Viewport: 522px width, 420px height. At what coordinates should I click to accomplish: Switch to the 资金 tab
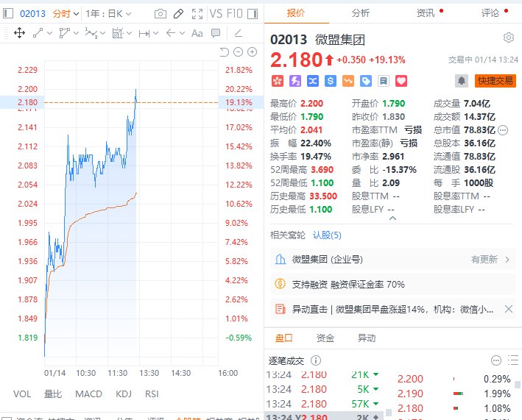pos(325,338)
